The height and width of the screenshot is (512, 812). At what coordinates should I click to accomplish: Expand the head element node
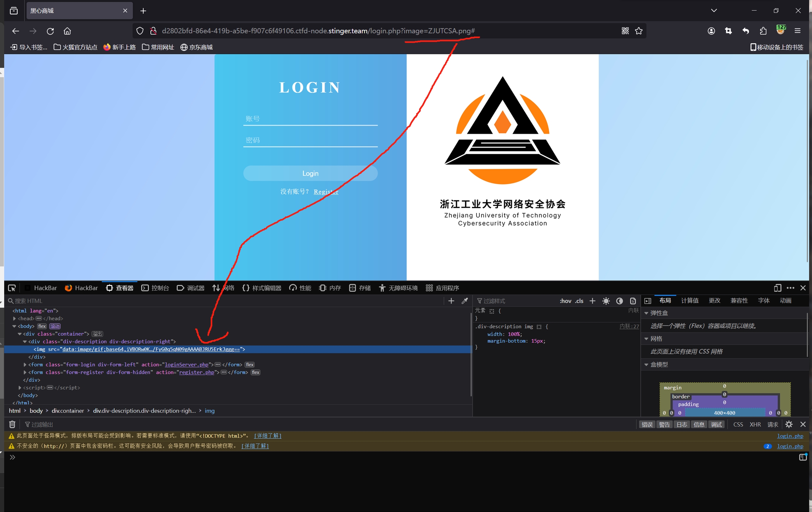(14, 318)
